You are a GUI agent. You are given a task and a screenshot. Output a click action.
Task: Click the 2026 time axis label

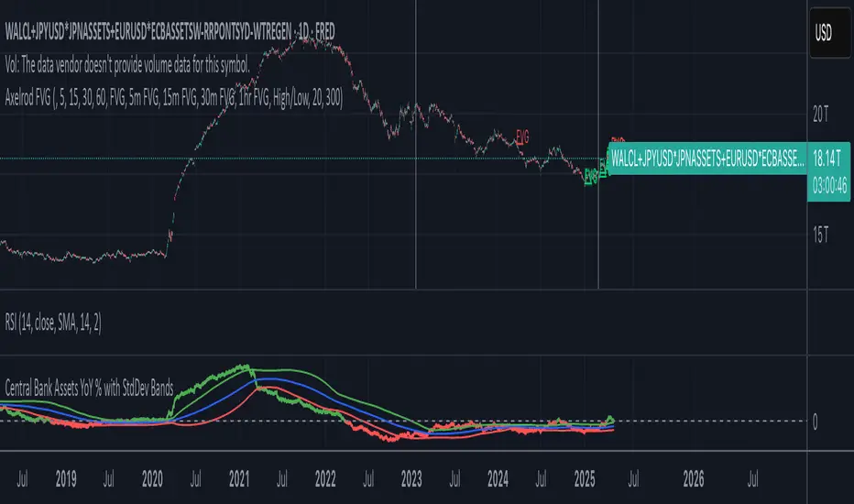(694, 479)
